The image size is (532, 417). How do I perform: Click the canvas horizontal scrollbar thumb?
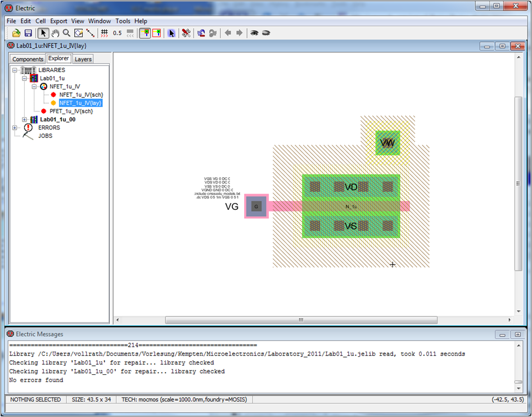click(301, 320)
